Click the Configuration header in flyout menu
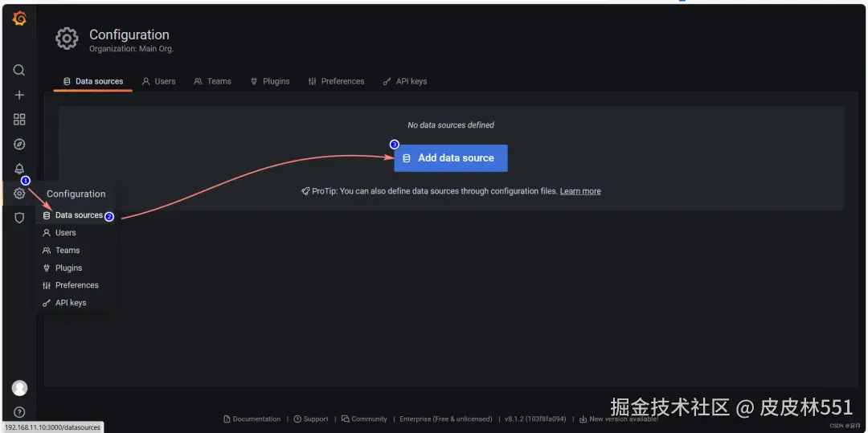The height and width of the screenshot is (433, 868). (76, 194)
